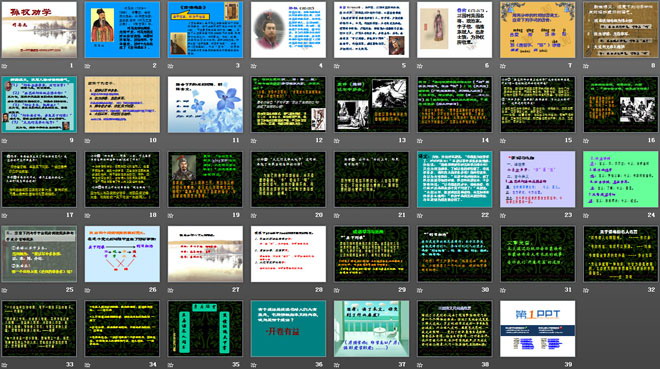Select slide 33 thumbnail

click(39, 329)
